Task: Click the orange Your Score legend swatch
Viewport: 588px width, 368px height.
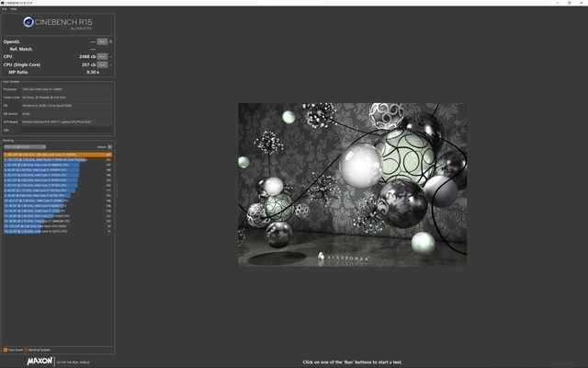Action: tap(6, 350)
